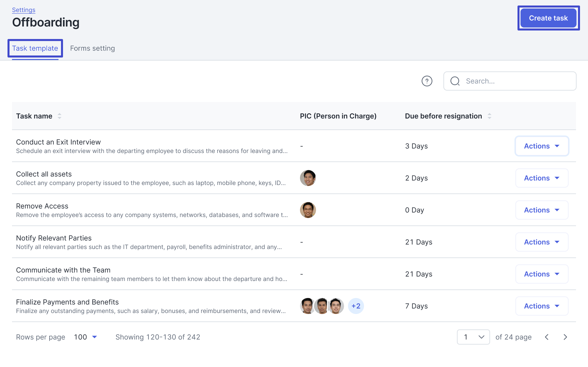The image size is (588, 367).
Task: Select the Conduct an Exit Interview task name
Action: 58,142
